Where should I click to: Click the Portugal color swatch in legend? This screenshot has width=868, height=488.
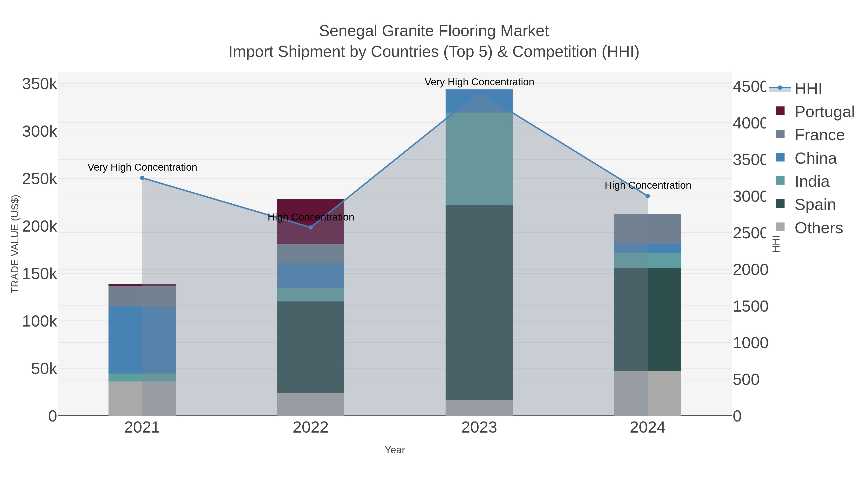pyautogui.click(x=780, y=111)
